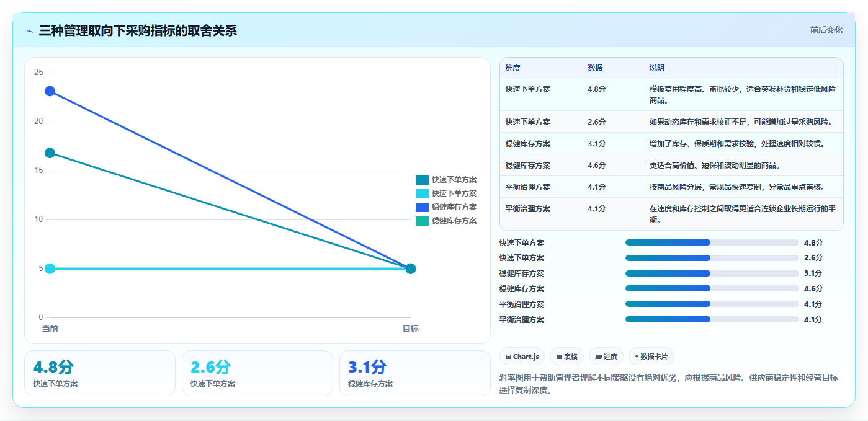Click the 2.6分 cell in the table

[x=596, y=122]
